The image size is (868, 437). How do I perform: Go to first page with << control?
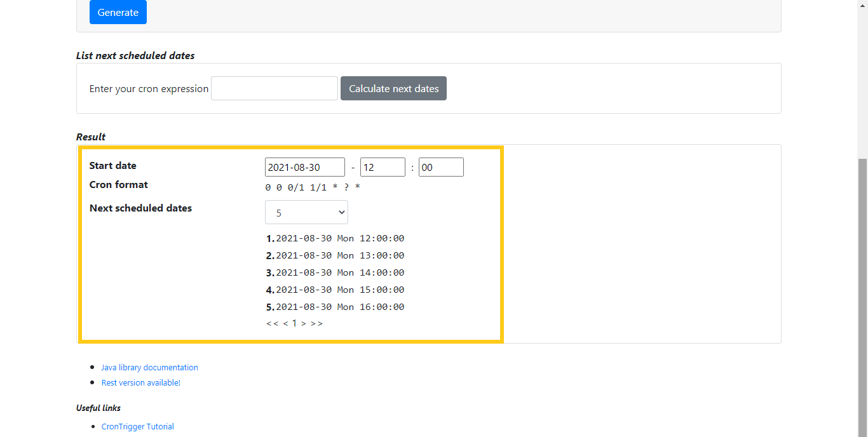pyautogui.click(x=272, y=323)
